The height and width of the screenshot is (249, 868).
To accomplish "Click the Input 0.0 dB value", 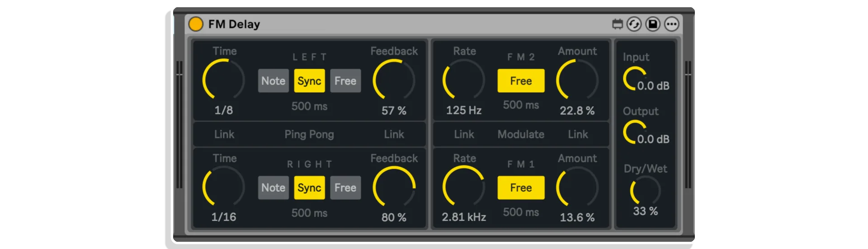I will pos(653,86).
